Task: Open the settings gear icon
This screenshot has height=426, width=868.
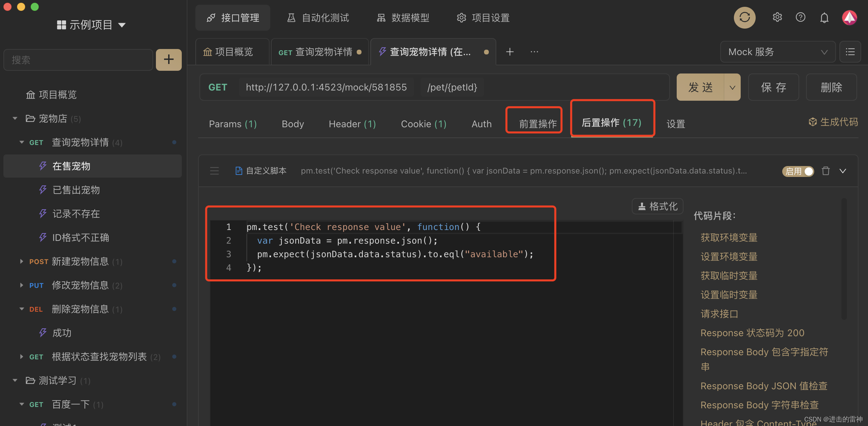Action: coord(777,17)
